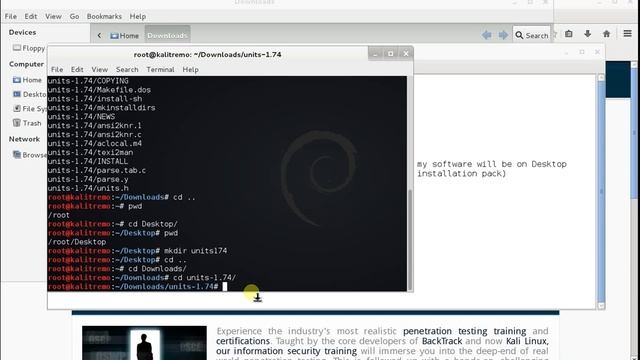Image resolution: width=640 pixels, height=360 pixels.
Task: Click terminal line 'units-1.74/COPYING'
Action: (88, 81)
